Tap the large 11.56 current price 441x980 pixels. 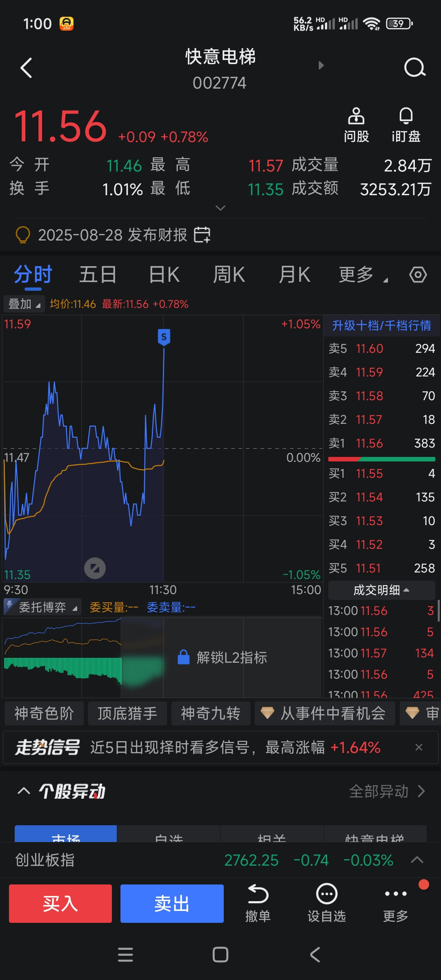coord(60,127)
